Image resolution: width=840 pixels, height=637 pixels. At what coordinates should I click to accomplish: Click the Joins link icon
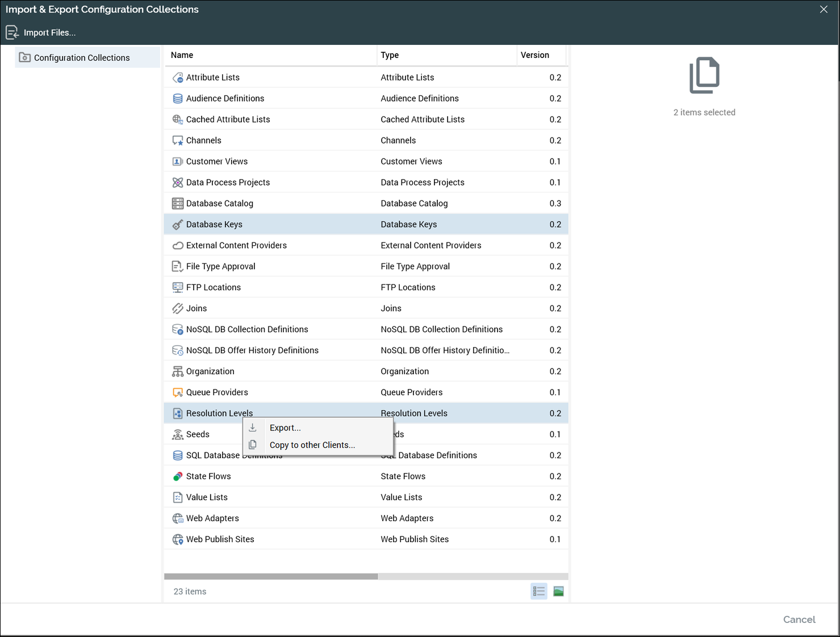tap(178, 309)
